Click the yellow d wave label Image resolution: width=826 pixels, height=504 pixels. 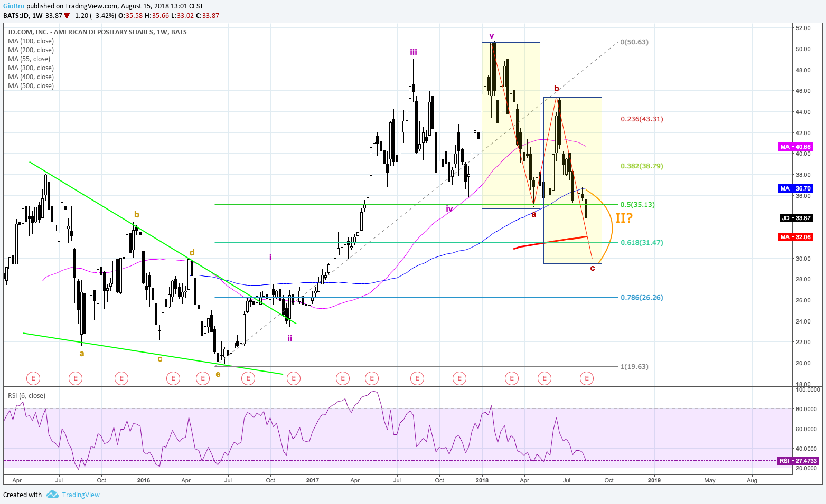point(192,252)
